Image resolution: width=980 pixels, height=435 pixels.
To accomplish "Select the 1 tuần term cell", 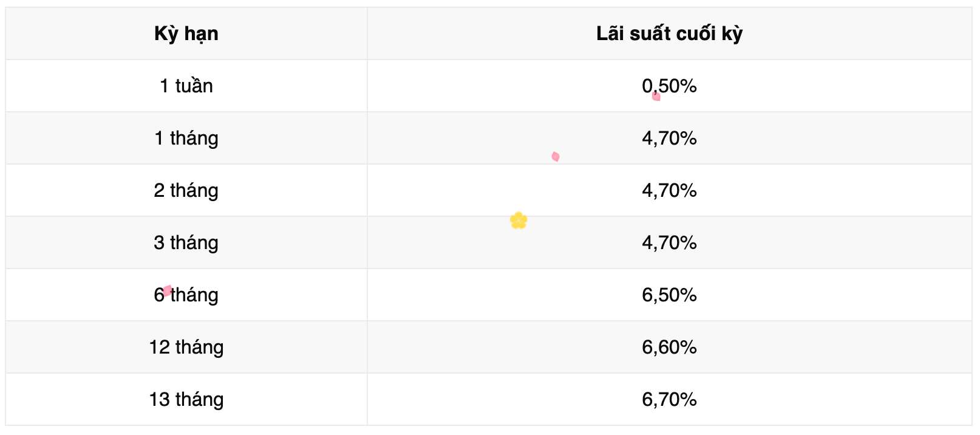I will click(x=186, y=86).
